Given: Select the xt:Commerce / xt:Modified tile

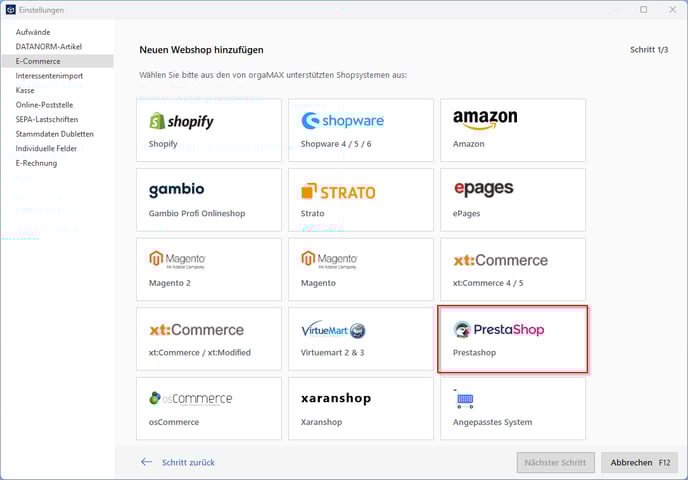Looking at the screenshot, I should 209,339.
